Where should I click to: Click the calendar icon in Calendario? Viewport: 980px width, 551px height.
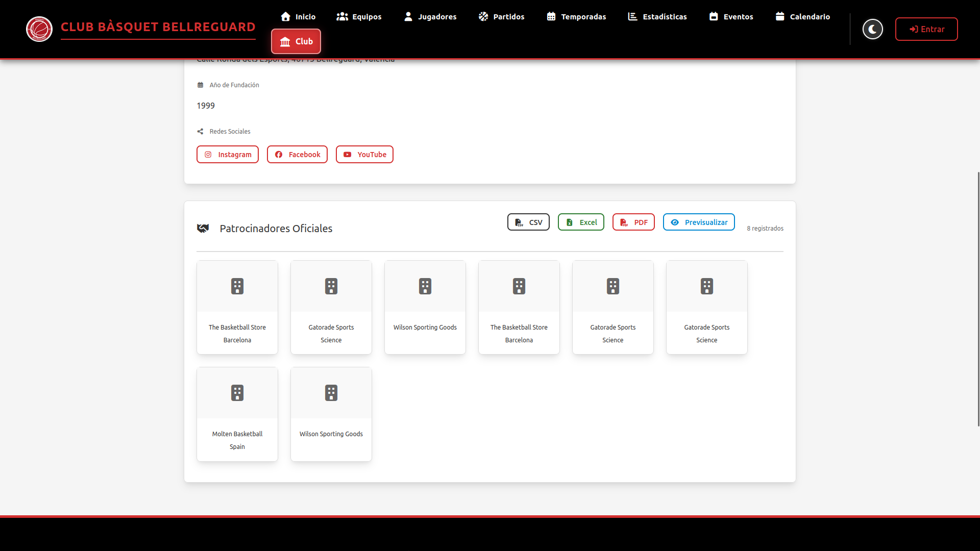tap(780, 16)
